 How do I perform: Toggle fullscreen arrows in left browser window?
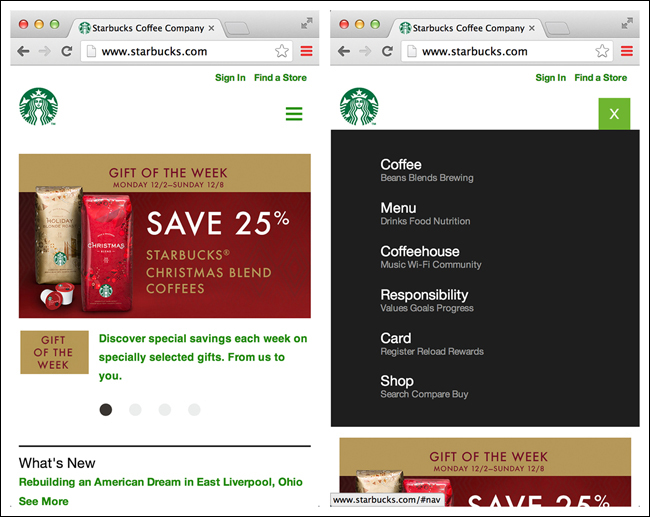coord(306,23)
